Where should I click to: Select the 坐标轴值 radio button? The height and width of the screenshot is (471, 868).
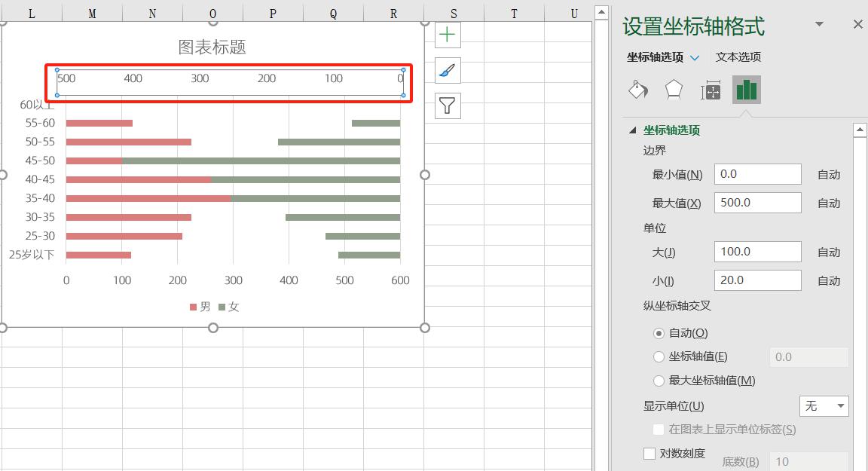pyautogui.click(x=659, y=357)
